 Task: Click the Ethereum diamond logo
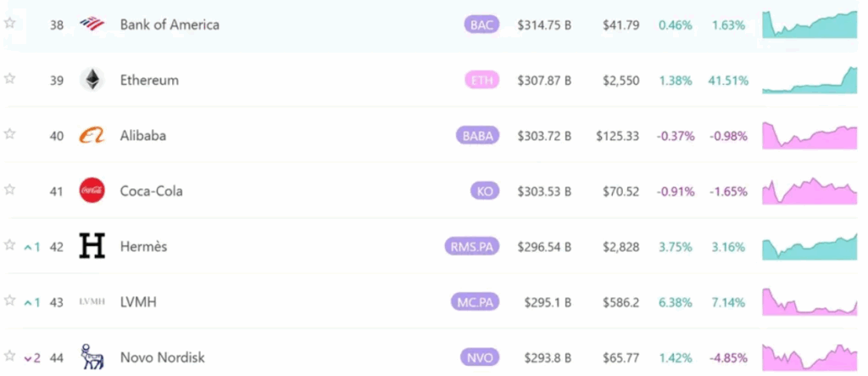point(92,80)
